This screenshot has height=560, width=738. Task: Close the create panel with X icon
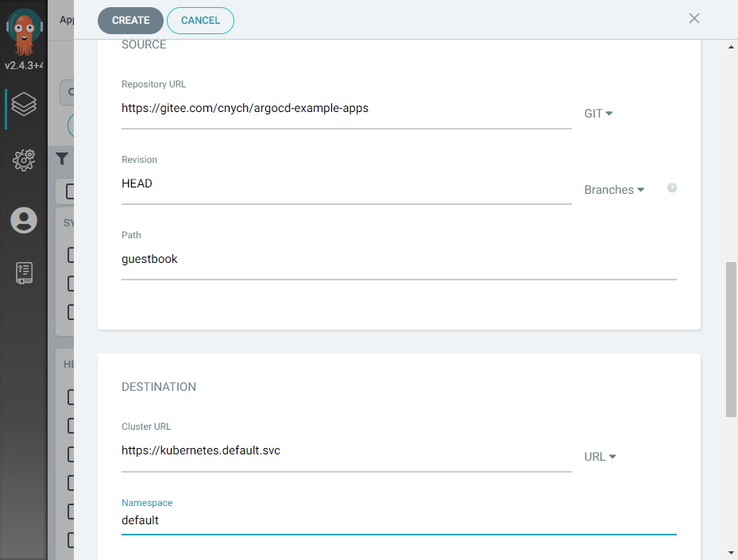pos(694,18)
